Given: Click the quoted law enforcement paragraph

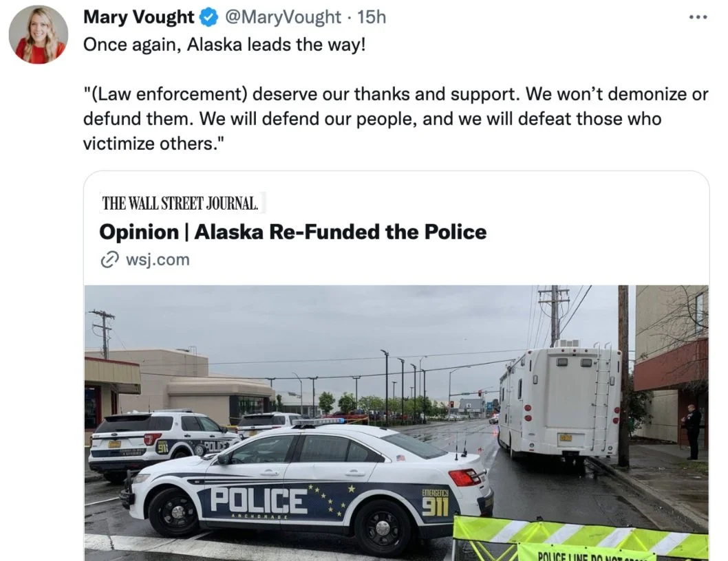Looking at the screenshot, I should (x=396, y=119).
